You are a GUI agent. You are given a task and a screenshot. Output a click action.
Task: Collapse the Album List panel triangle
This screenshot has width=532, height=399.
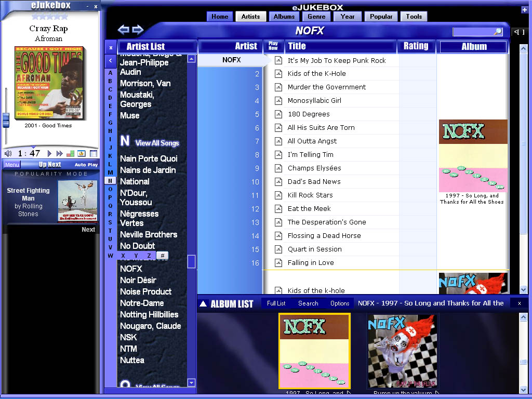click(203, 303)
